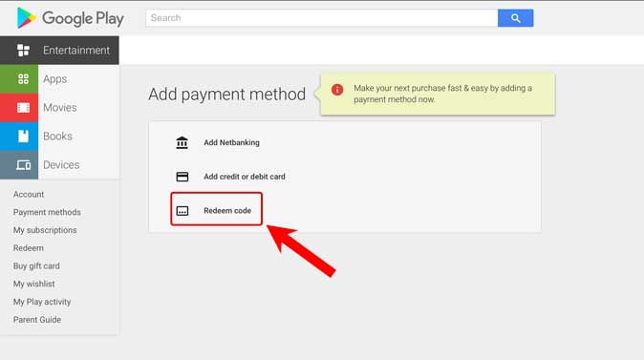Open the Devices category

61,165
